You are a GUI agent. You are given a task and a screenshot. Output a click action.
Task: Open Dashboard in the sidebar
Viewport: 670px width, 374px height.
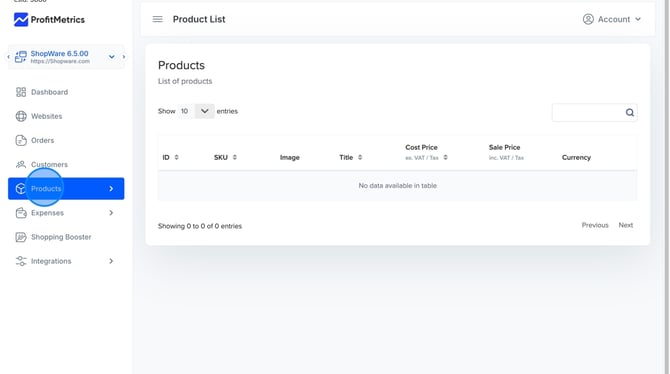[x=50, y=92]
